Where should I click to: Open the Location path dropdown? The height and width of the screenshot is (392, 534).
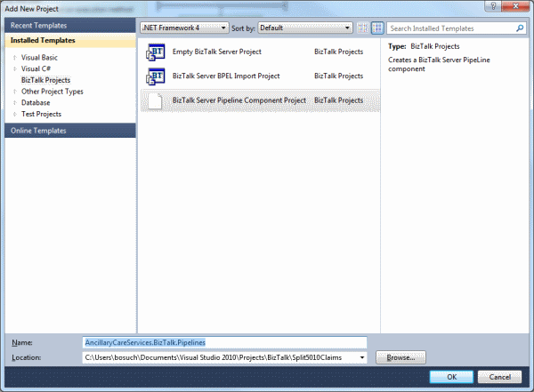click(x=361, y=357)
